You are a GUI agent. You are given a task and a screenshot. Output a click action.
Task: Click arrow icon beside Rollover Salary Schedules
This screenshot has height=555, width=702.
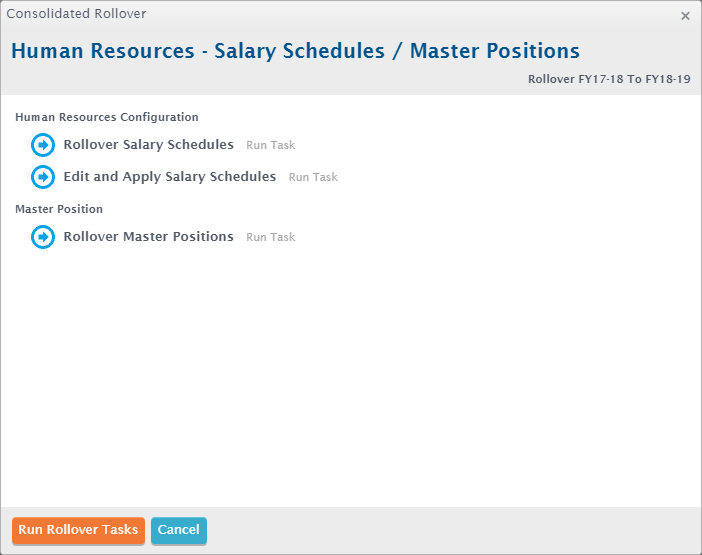click(x=43, y=145)
